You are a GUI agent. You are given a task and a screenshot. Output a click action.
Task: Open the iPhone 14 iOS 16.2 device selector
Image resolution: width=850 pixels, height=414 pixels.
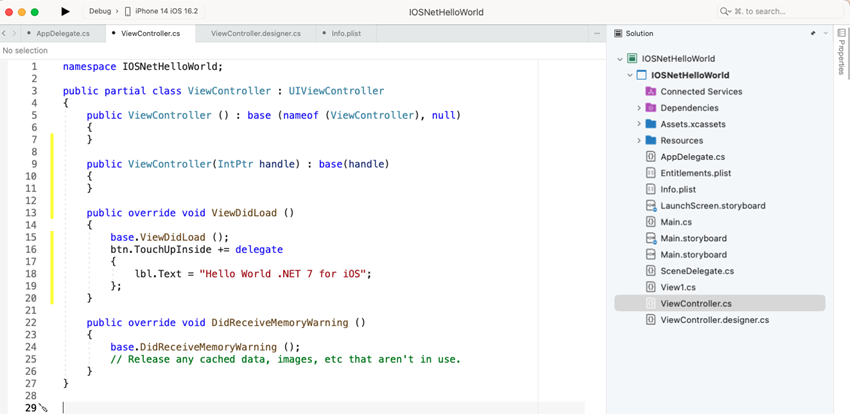166,11
